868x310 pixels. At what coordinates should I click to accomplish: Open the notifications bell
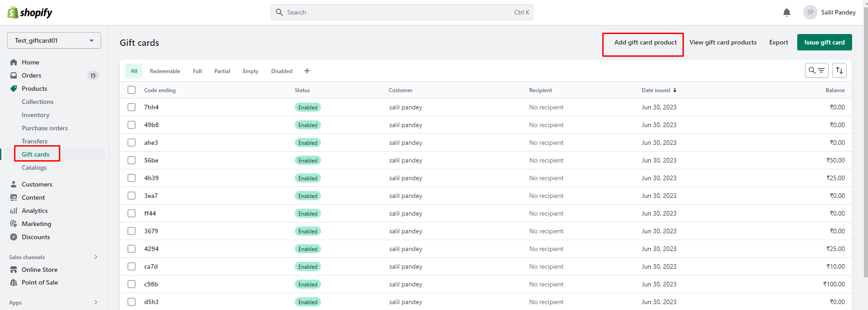[787, 12]
